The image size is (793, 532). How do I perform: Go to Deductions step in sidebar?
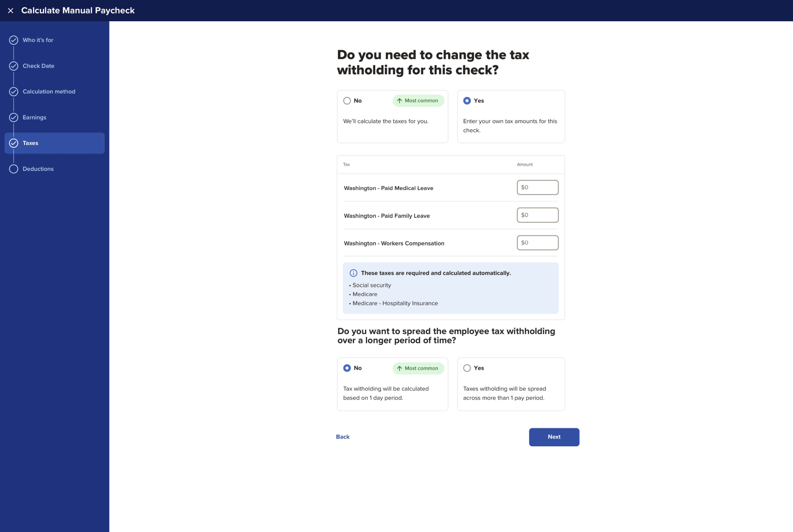38,169
